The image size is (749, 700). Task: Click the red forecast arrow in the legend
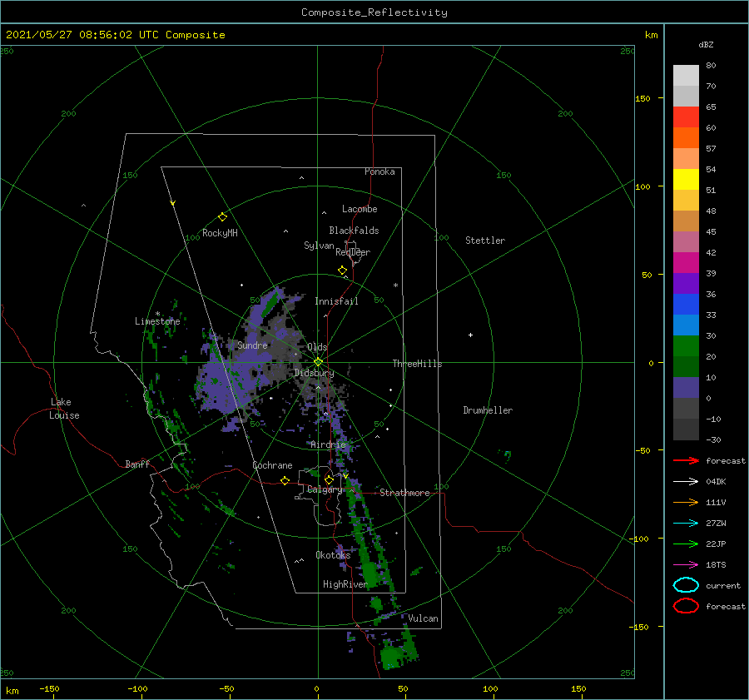[686, 460]
